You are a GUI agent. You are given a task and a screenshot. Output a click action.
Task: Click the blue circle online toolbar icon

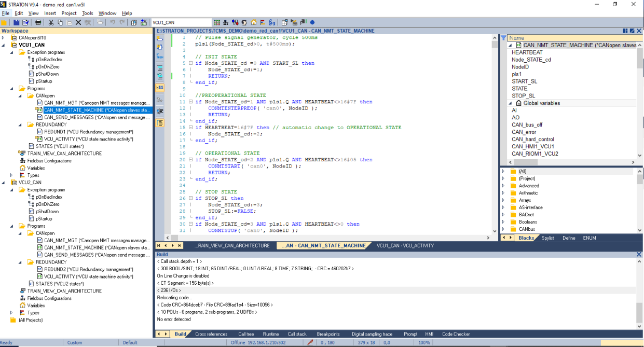click(x=312, y=22)
